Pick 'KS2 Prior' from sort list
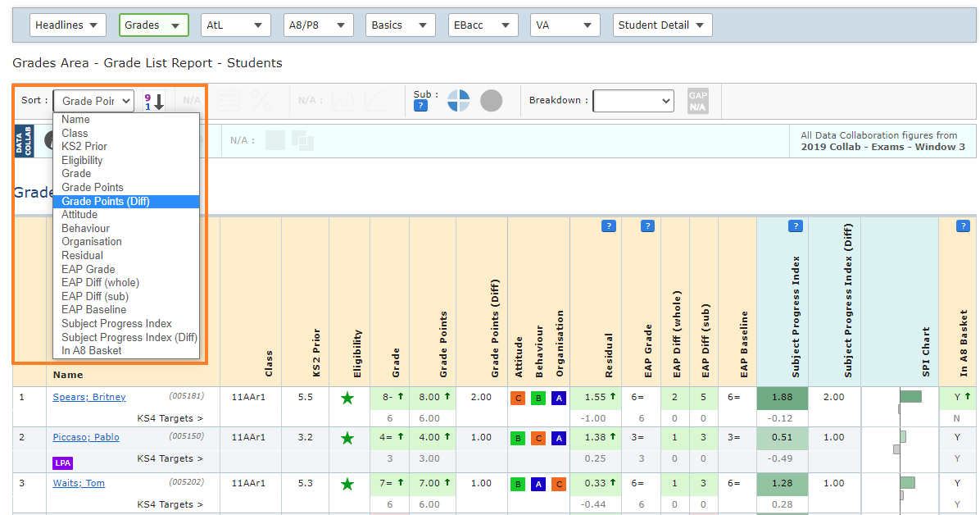The width and height of the screenshot is (980, 515). point(84,146)
